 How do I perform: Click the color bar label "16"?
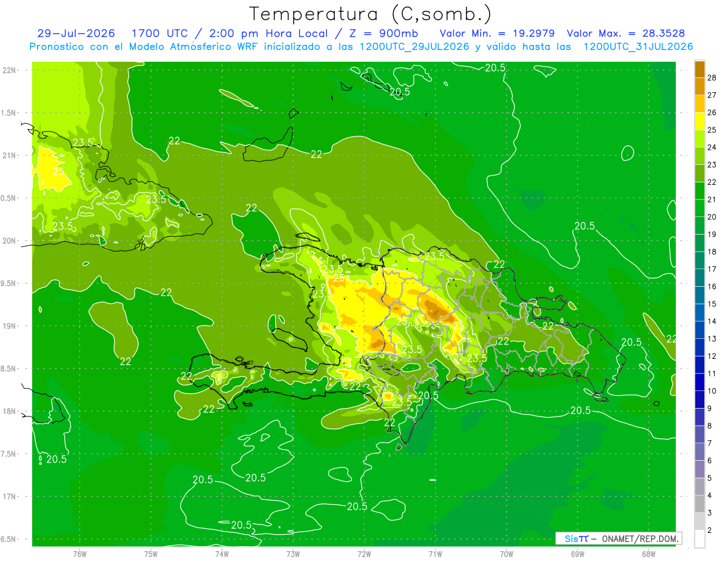[712, 286]
